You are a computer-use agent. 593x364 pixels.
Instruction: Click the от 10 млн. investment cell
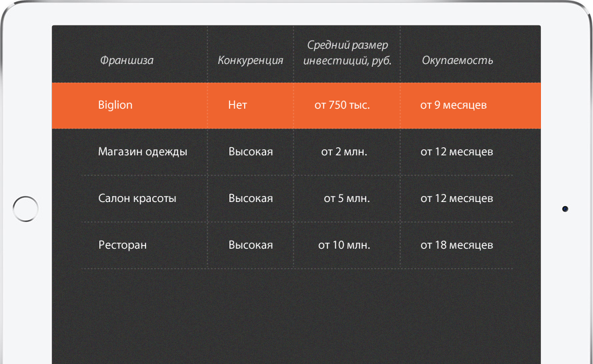point(344,245)
